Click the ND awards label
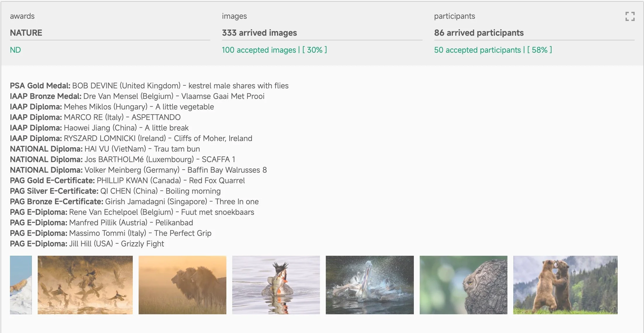Image resolution: width=644 pixels, height=333 pixels. [x=16, y=50]
